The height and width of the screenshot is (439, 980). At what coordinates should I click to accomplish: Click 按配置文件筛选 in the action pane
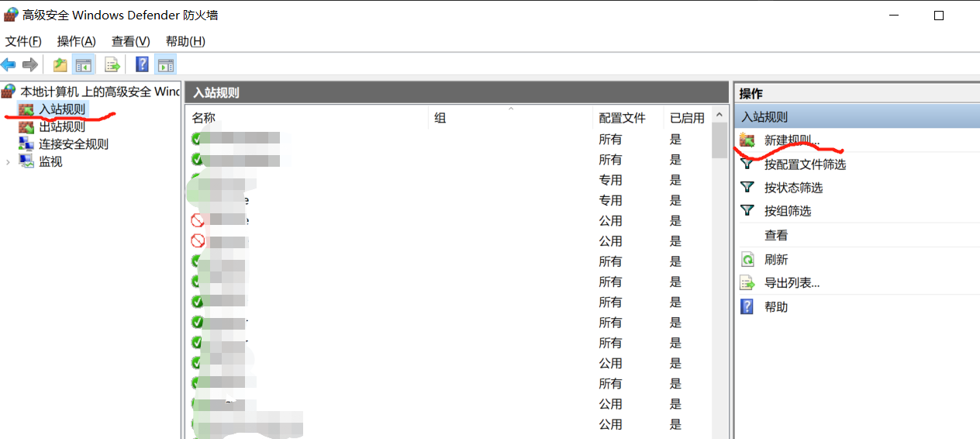[x=805, y=164]
